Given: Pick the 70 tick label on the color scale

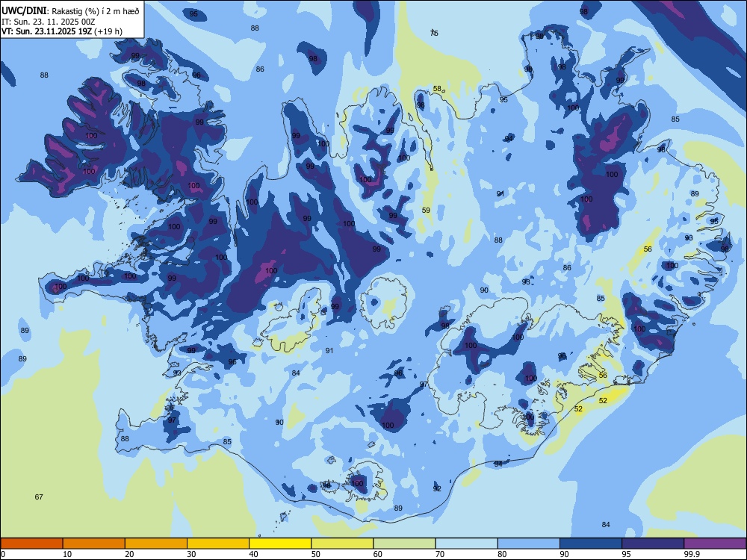Looking at the screenshot, I should pyautogui.click(x=440, y=554).
